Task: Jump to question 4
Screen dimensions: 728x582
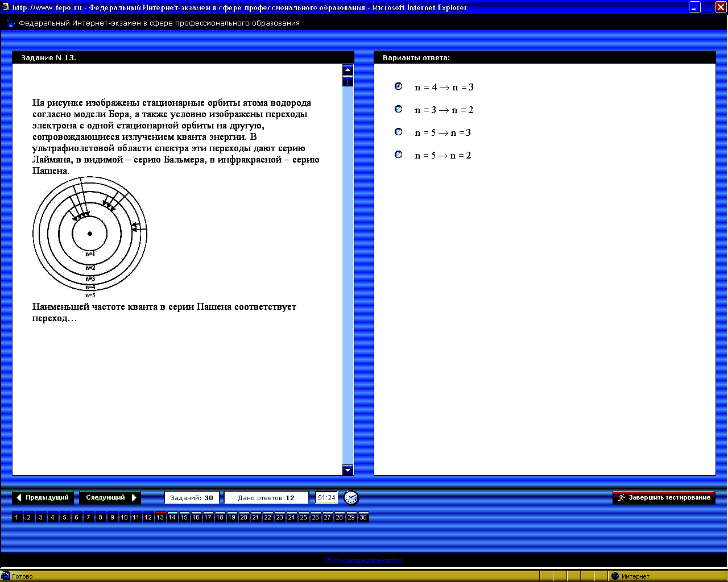Action: (x=52, y=517)
